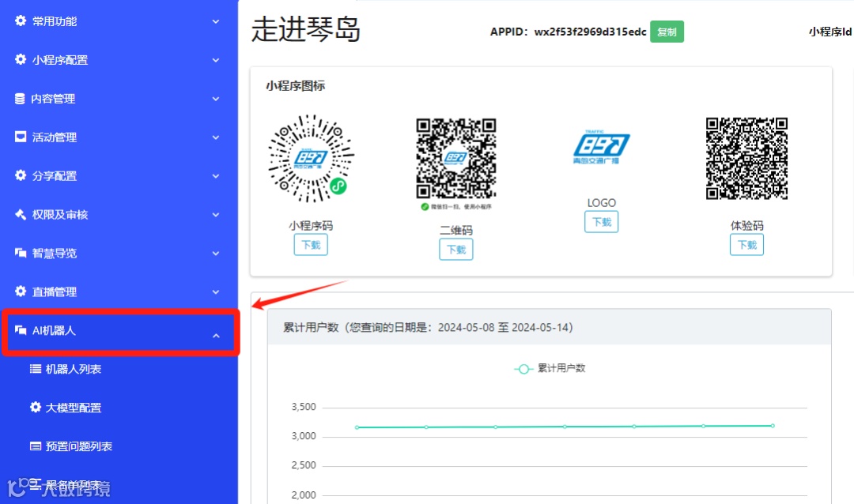The image size is (854, 504).
Task: Click the 897 LOGO image
Action: [601, 147]
